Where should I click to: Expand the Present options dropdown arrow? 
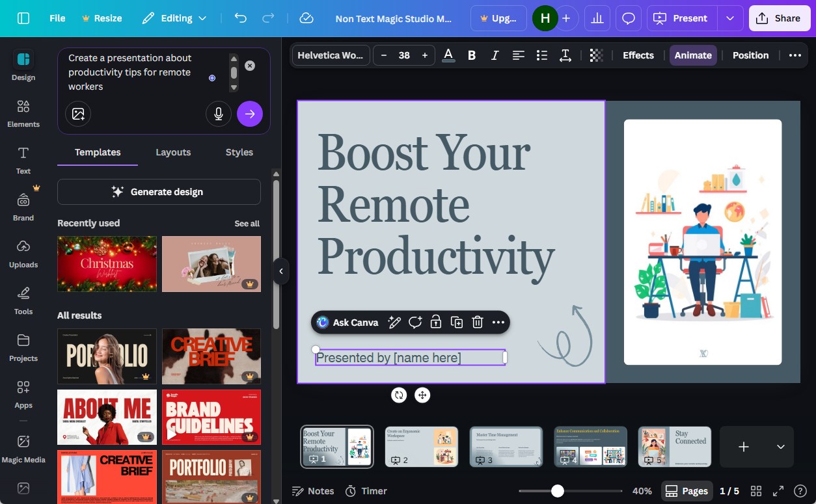click(x=730, y=18)
